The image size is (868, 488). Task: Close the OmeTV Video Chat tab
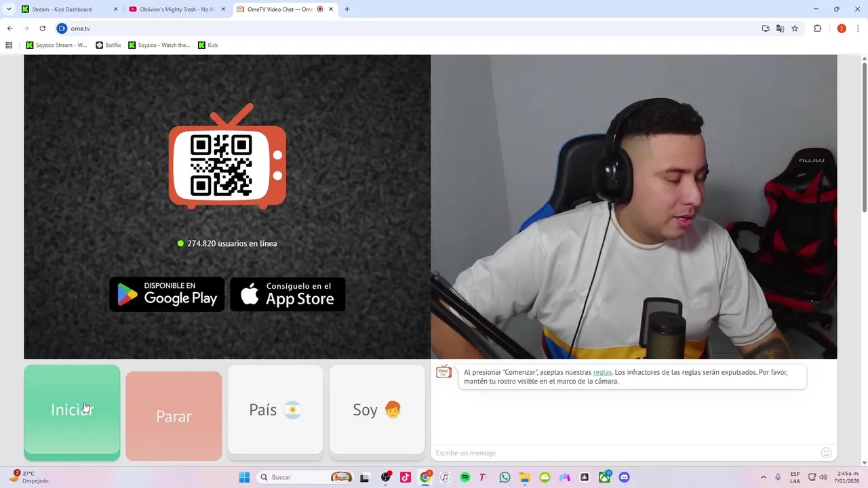331,9
